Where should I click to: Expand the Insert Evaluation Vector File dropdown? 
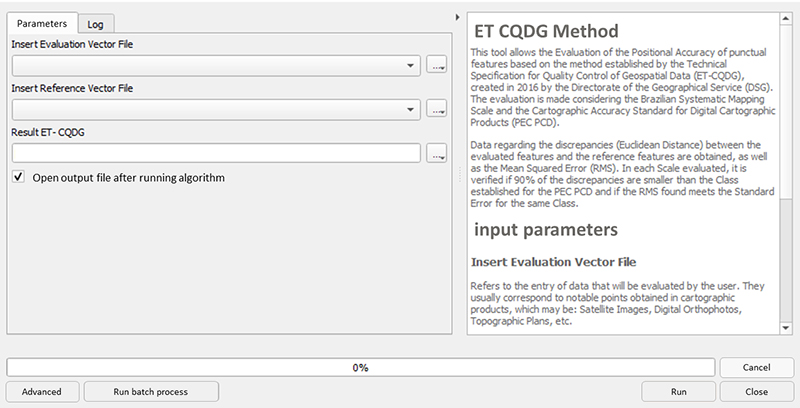coord(412,66)
